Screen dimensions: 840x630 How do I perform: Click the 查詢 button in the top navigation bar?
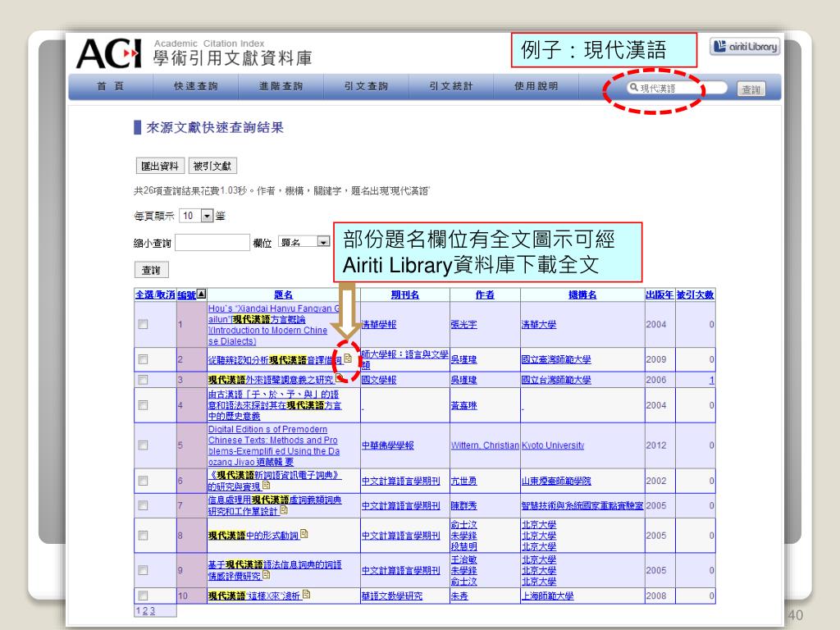tap(751, 89)
